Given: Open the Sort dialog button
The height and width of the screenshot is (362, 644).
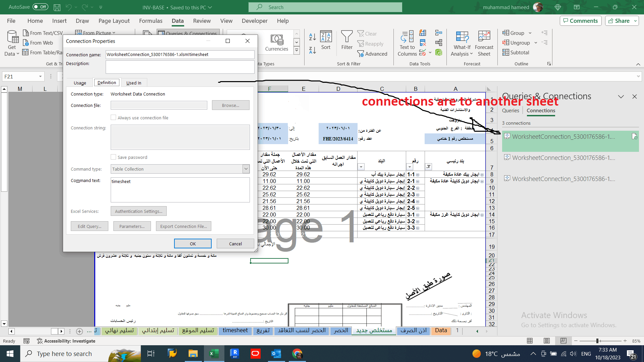Looking at the screenshot, I should (x=326, y=40).
